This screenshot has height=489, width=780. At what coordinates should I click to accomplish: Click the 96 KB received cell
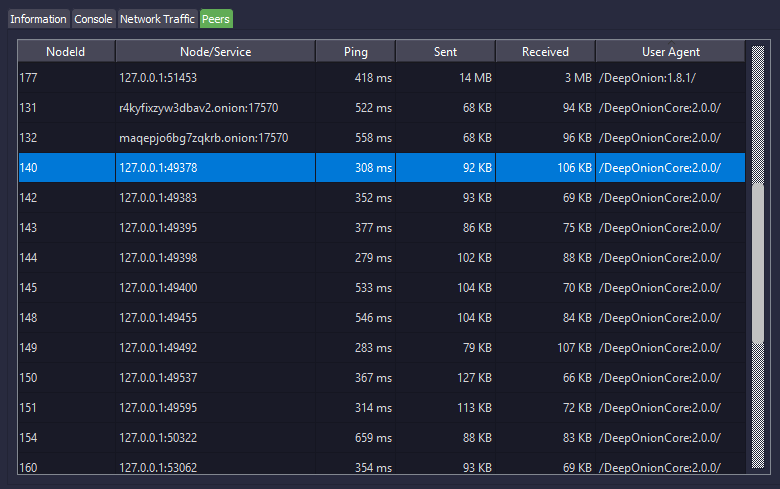coord(545,138)
